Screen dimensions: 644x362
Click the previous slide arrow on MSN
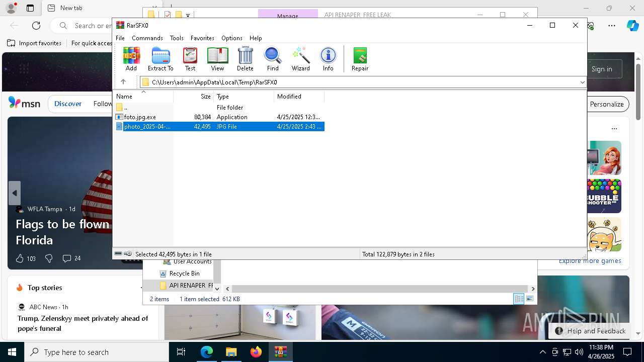15,193
